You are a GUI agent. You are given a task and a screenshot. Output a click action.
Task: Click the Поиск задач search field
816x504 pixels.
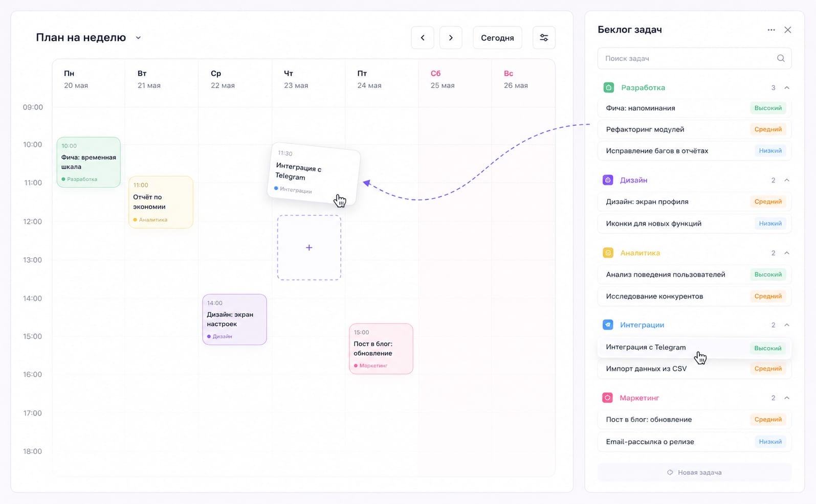(x=694, y=58)
